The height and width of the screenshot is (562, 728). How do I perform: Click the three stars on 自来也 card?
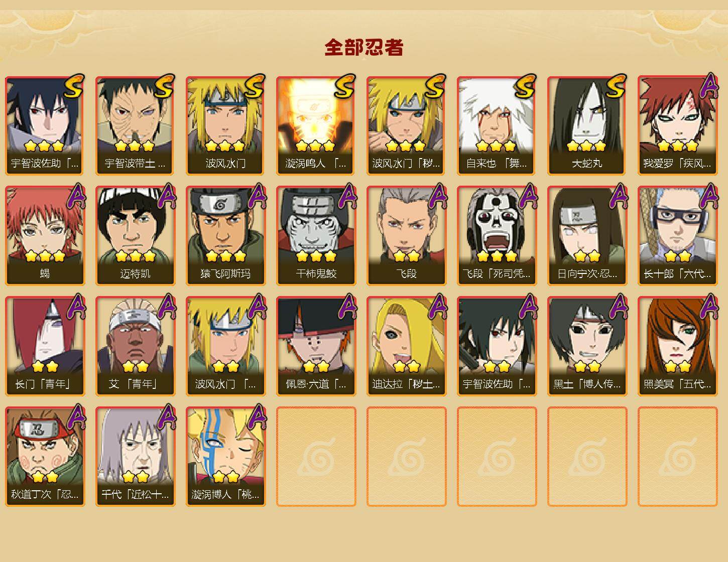[496, 146]
